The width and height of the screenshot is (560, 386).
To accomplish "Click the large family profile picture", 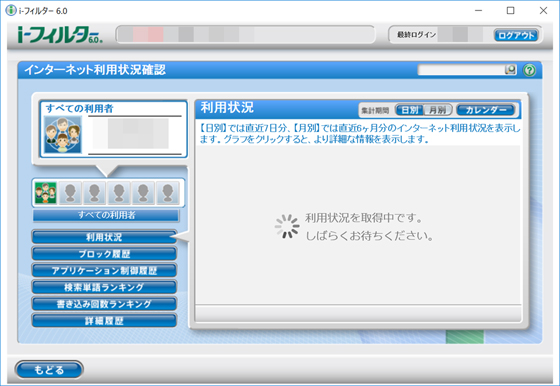I will point(63,135).
